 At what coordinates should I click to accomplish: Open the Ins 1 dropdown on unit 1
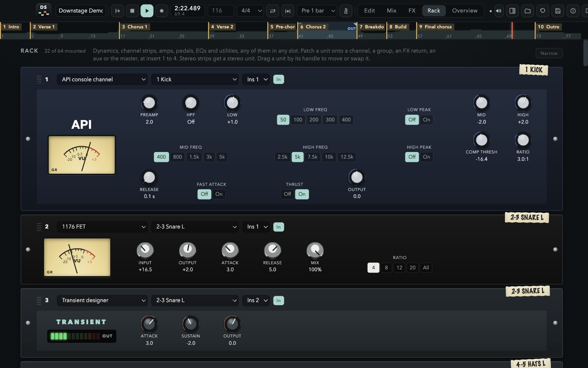pos(256,79)
